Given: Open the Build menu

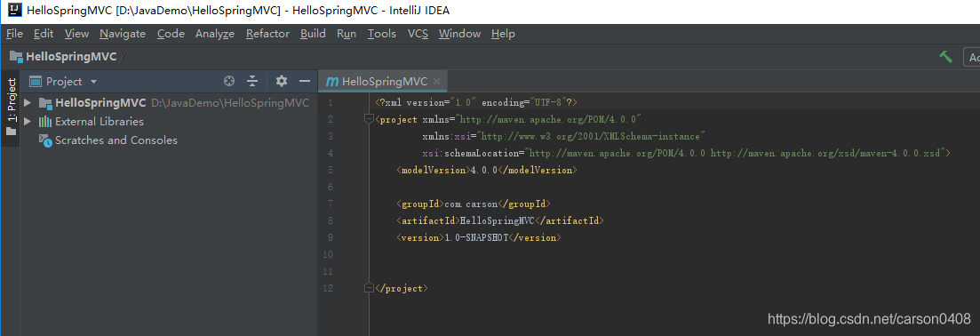Looking at the screenshot, I should point(313,34).
